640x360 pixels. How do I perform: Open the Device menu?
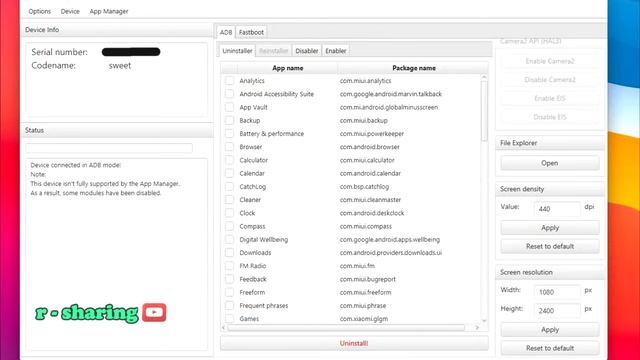tap(70, 11)
